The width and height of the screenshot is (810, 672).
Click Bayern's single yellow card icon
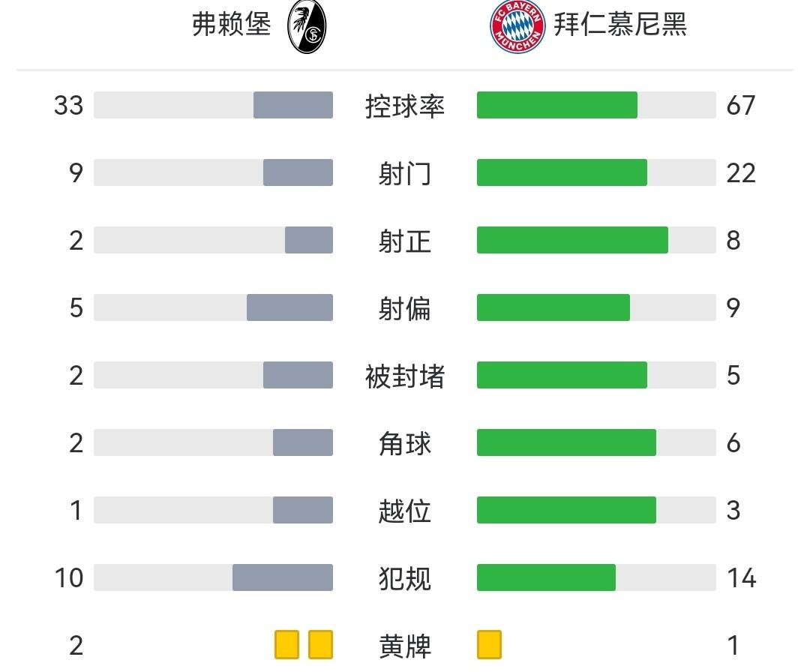(x=489, y=644)
